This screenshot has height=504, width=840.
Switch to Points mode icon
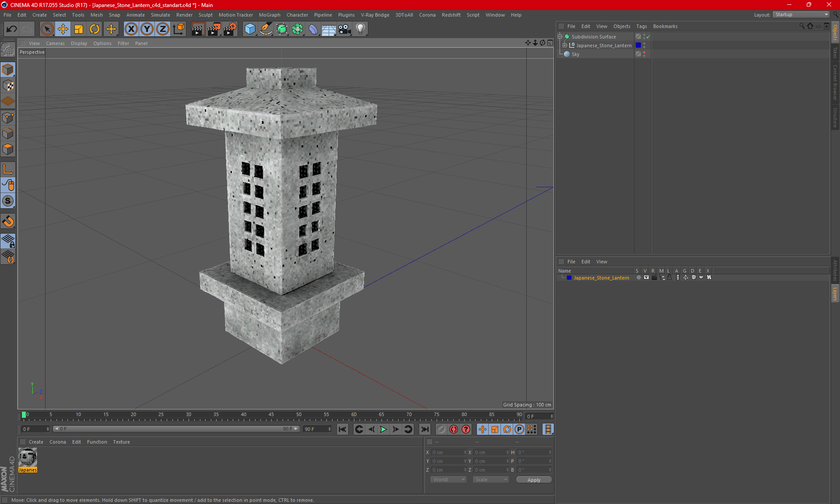click(x=8, y=118)
